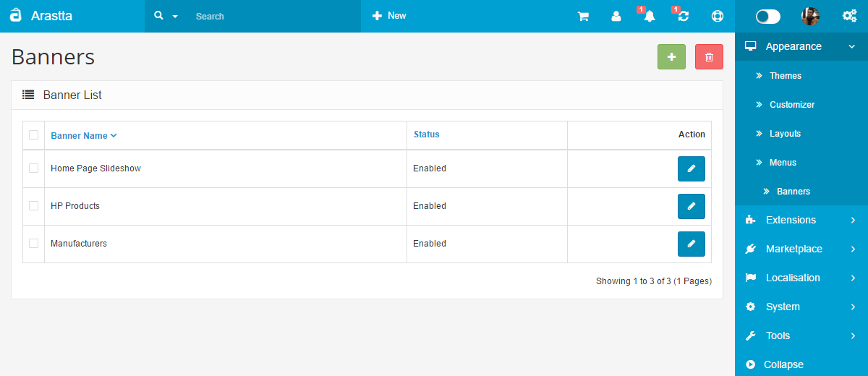Edit the Manufacturers banner
Image resolution: width=868 pixels, height=376 pixels.
pos(692,244)
